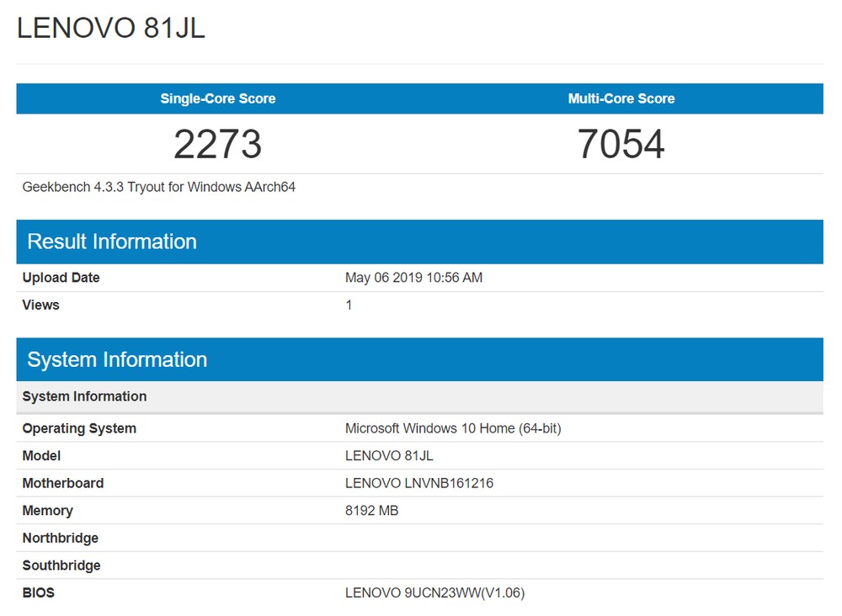
Task: Select the 'Operating System' row label
Action: [79, 428]
